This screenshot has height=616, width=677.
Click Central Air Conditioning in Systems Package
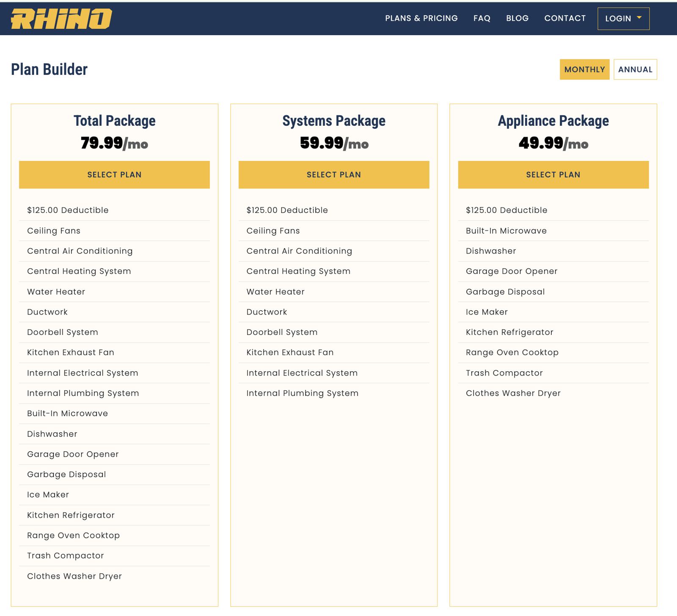coord(334,251)
